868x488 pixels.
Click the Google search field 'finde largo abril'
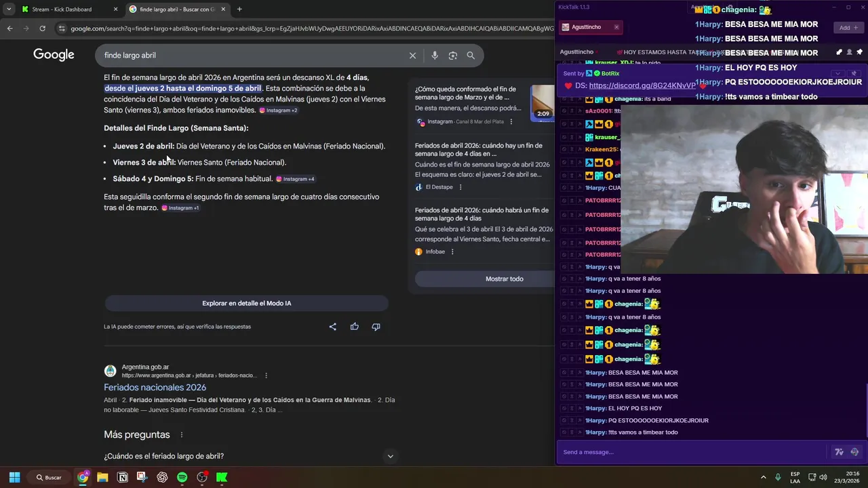251,56
